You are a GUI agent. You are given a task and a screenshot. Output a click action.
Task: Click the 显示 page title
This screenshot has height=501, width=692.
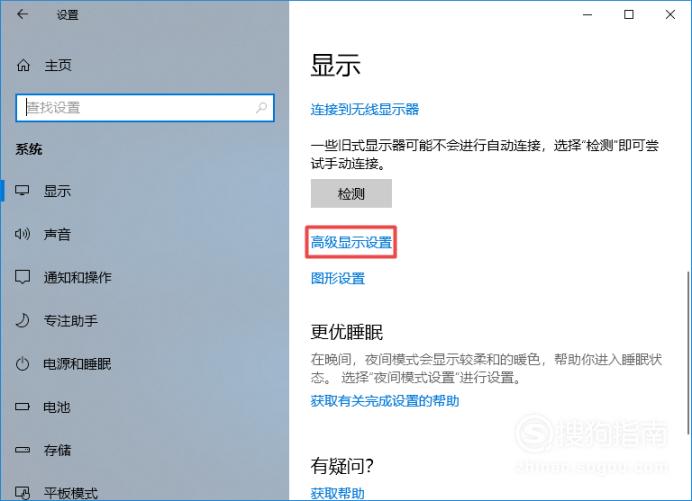335,65
